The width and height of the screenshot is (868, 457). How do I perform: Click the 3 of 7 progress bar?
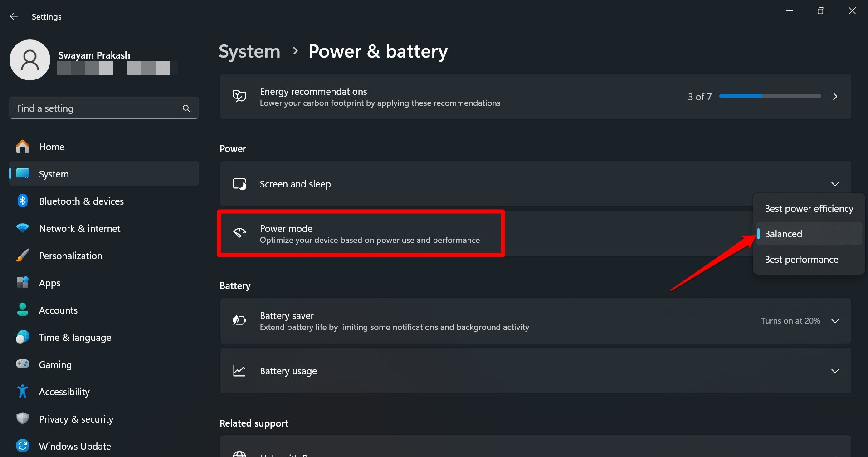(x=770, y=96)
